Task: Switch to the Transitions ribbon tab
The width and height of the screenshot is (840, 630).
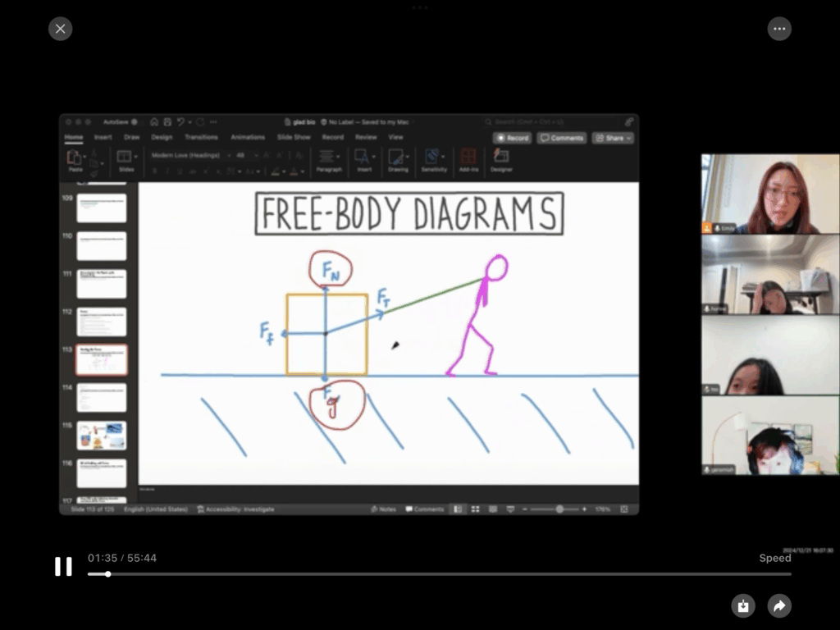Action: pos(201,137)
